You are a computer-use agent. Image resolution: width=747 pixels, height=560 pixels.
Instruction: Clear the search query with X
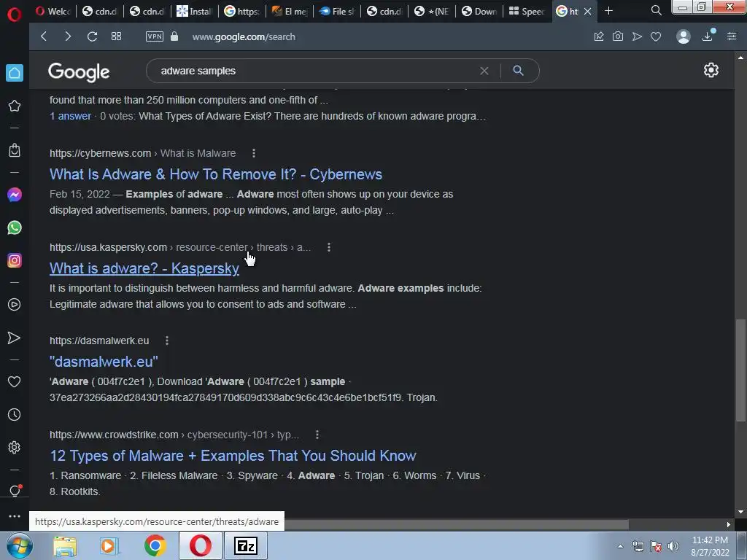pyautogui.click(x=484, y=71)
